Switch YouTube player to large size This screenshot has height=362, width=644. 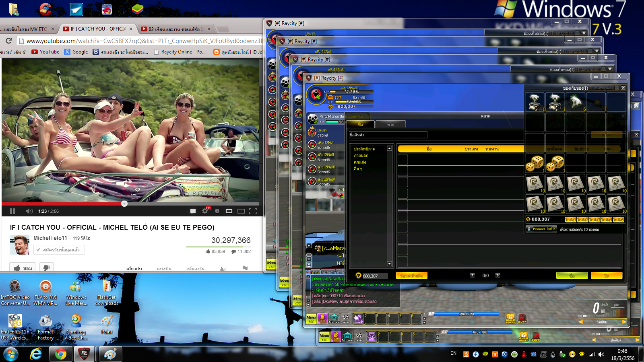(241, 211)
